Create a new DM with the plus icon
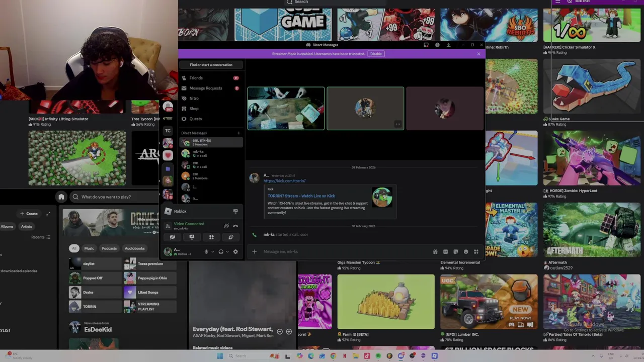 pyautogui.click(x=238, y=133)
